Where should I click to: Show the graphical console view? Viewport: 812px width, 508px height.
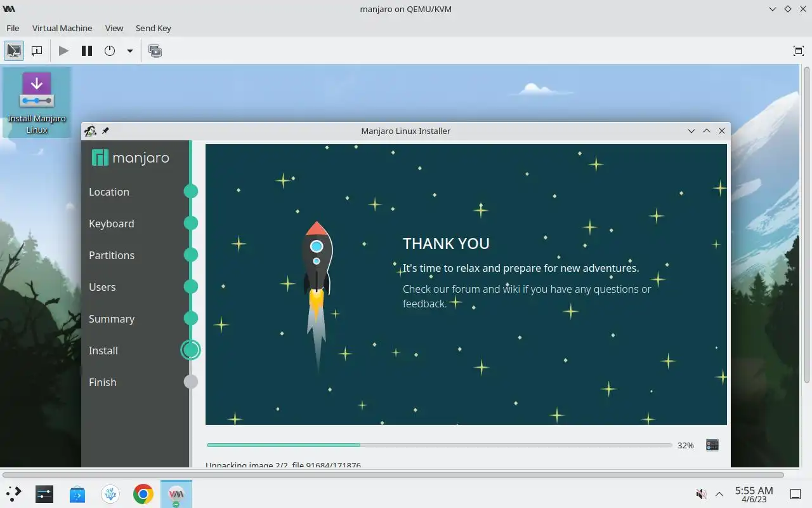14,51
